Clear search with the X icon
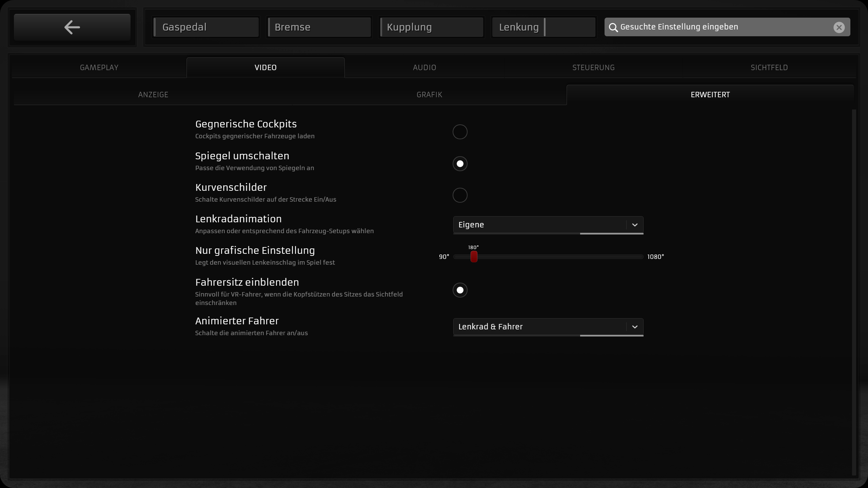This screenshot has height=488, width=868. coord(839,27)
